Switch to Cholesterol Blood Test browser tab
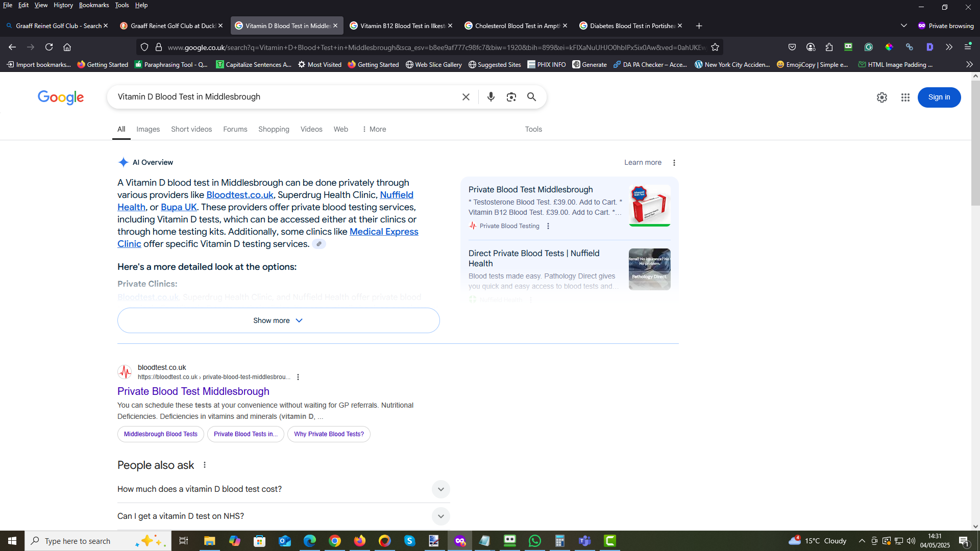This screenshot has height=551, width=980. point(516,26)
